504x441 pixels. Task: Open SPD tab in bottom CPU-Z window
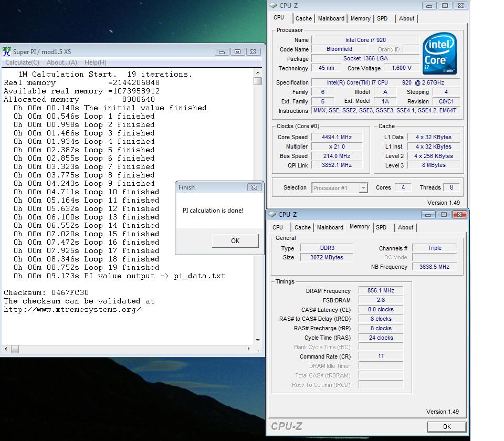pyautogui.click(x=381, y=227)
